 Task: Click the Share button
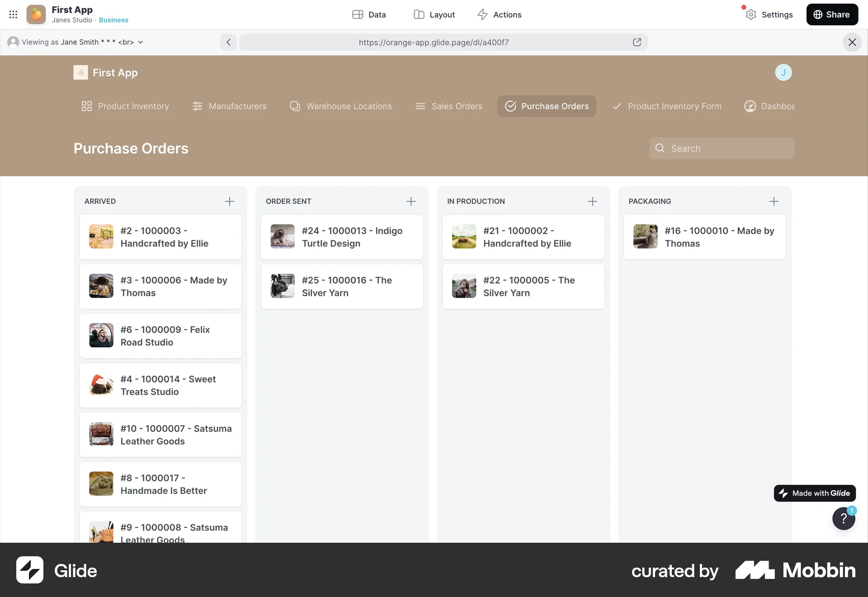[x=832, y=14]
